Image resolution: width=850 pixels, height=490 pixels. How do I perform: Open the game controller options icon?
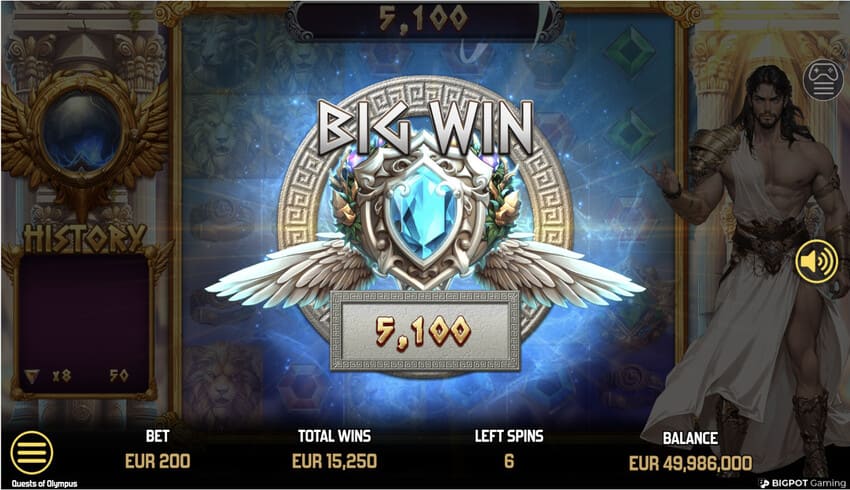pos(823,80)
